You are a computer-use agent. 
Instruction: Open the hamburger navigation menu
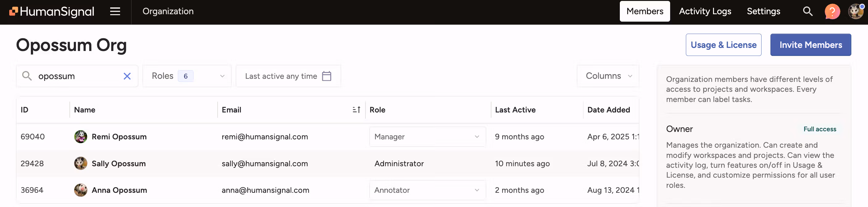pyautogui.click(x=115, y=11)
